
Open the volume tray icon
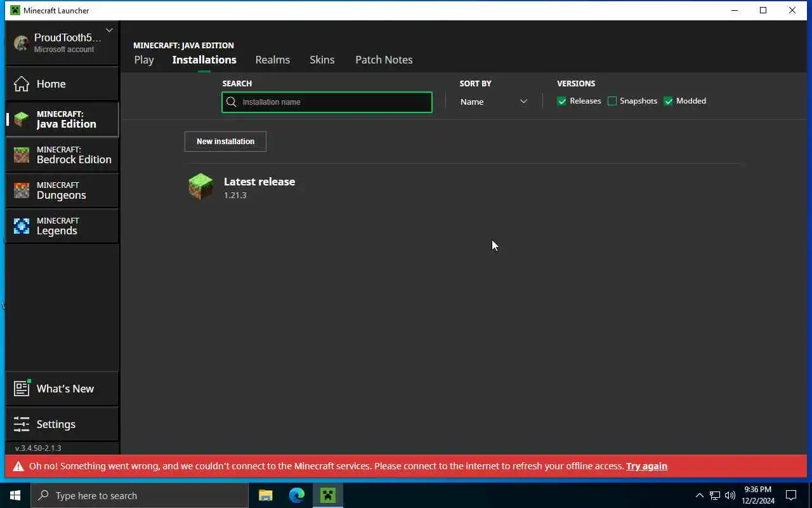[730, 495]
